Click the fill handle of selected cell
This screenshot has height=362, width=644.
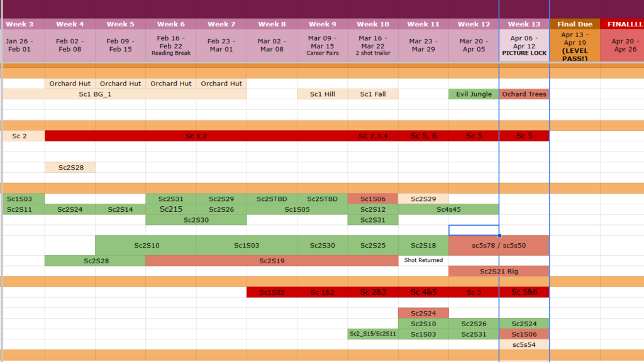(x=499, y=236)
